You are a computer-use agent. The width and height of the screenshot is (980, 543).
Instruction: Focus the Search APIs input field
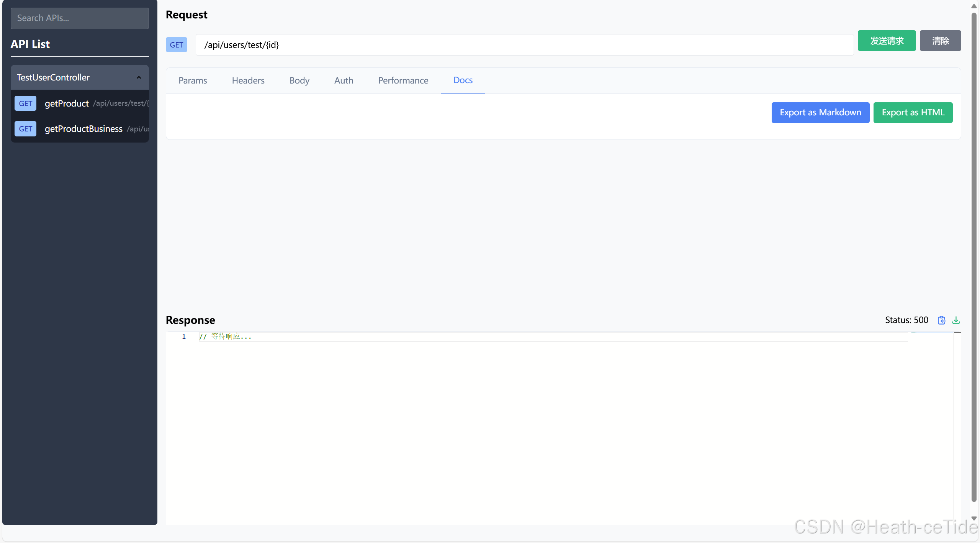(80, 18)
